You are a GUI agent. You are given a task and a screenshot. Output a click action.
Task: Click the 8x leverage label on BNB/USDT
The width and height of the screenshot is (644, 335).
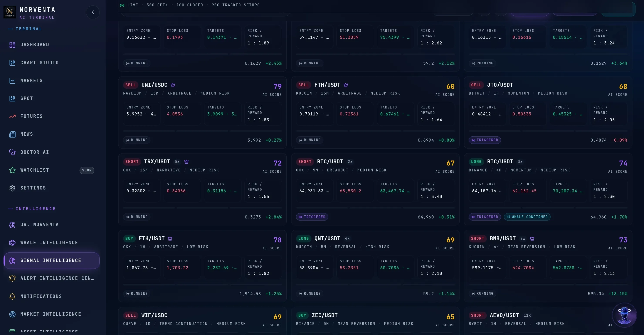(523, 239)
